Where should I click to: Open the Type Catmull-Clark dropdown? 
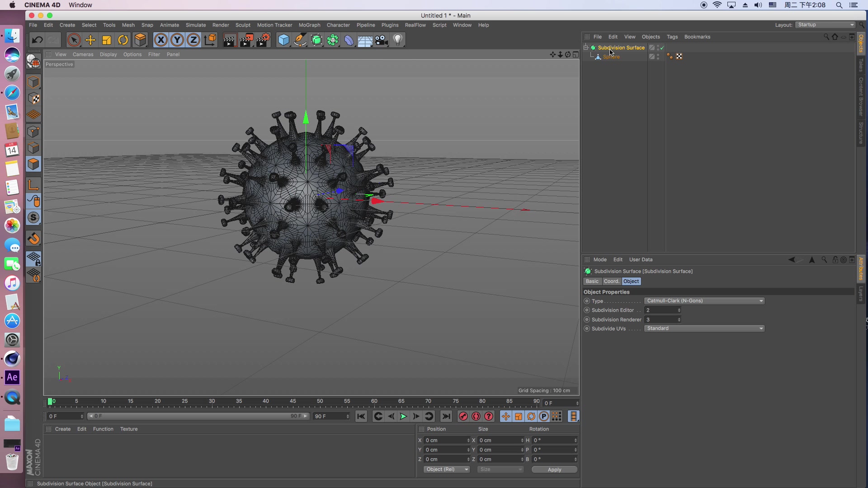point(704,301)
